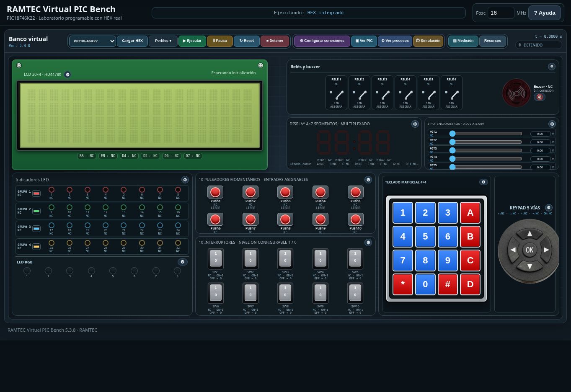Click the A key on matrix keypad

pyautogui.click(x=470, y=213)
